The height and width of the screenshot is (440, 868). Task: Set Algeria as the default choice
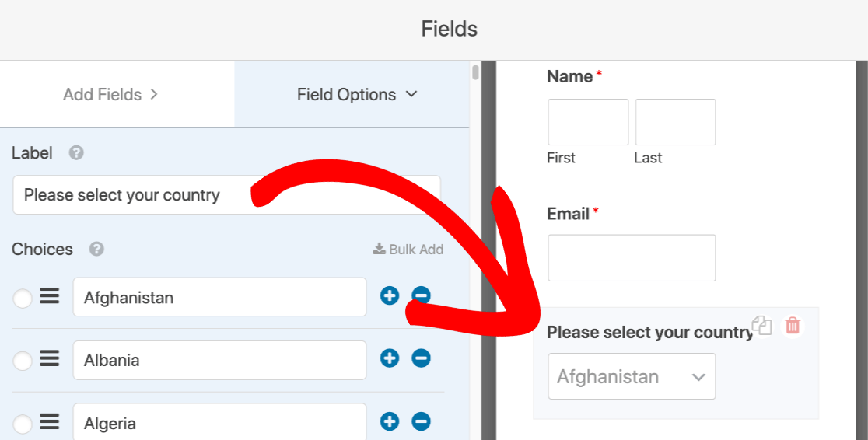click(23, 424)
